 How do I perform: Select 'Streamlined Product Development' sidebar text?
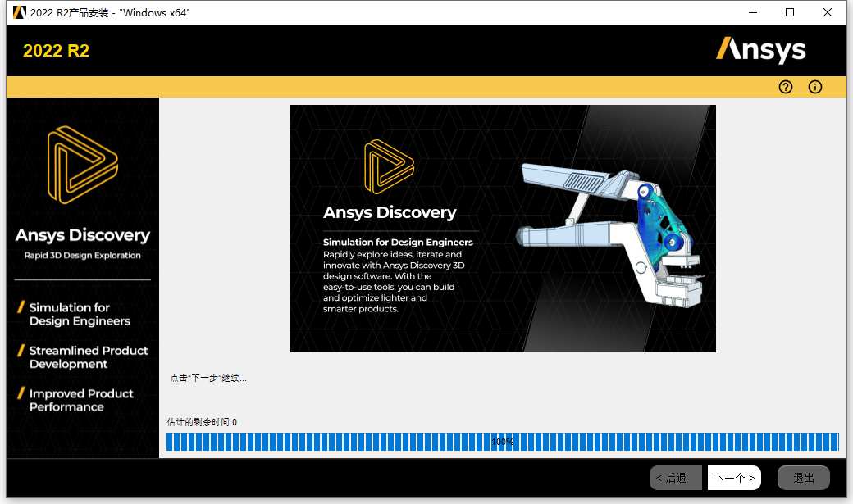pos(88,357)
